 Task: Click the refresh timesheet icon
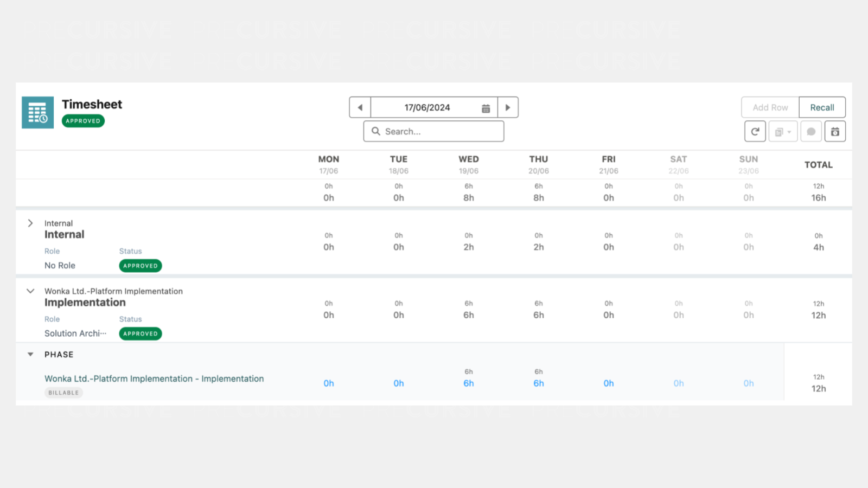[x=755, y=132]
